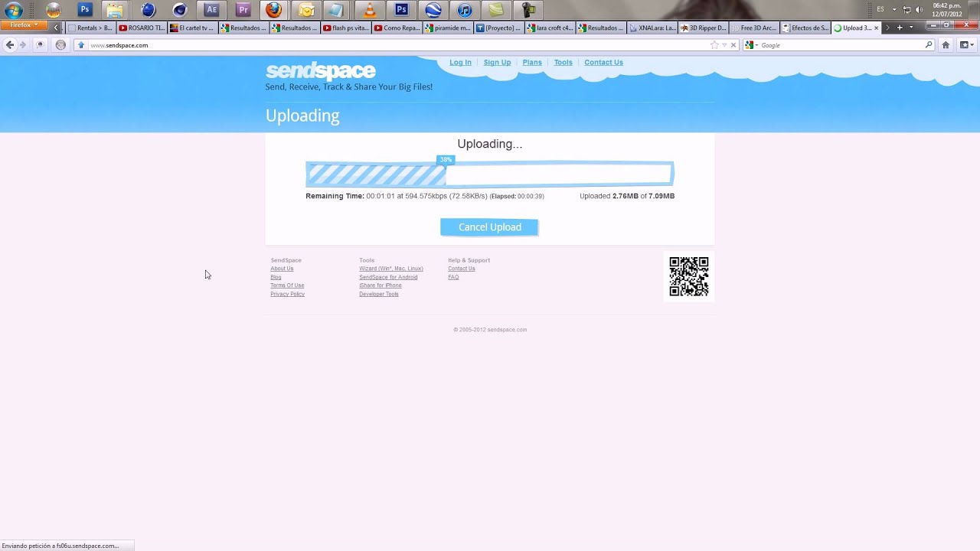The height and width of the screenshot is (551, 980).
Task: Switch to the [Proyecto] tab
Action: click(x=499, y=28)
